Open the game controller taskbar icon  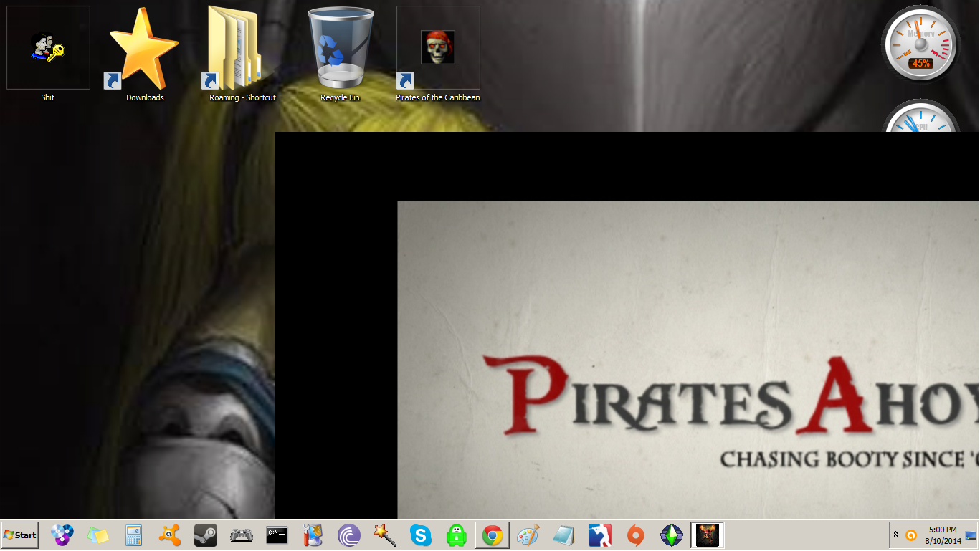click(x=242, y=535)
